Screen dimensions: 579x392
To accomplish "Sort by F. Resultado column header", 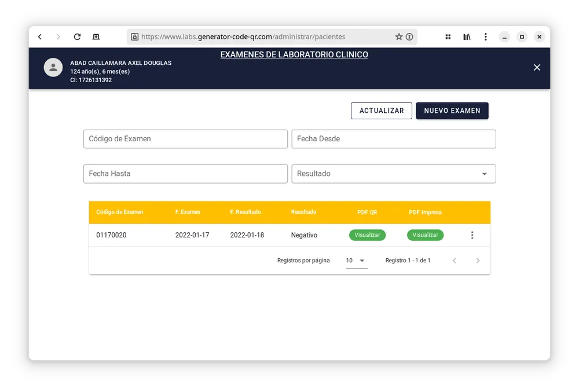I will coord(245,212).
